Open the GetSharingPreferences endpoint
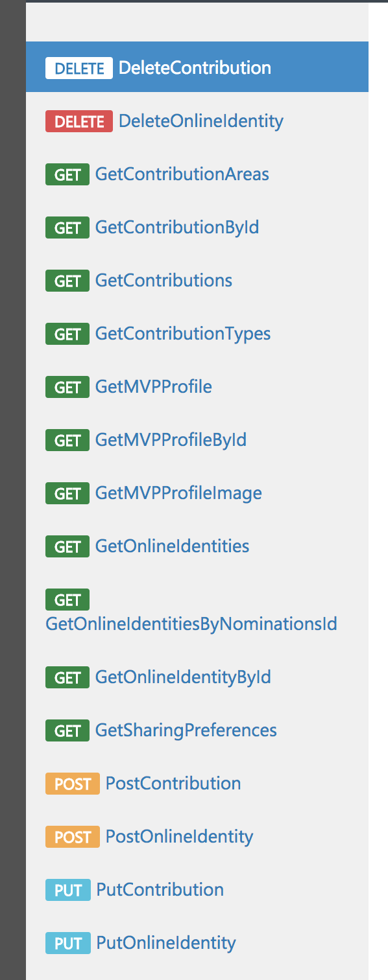Viewport: 388px width, 980px height. pyautogui.click(x=186, y=730)
